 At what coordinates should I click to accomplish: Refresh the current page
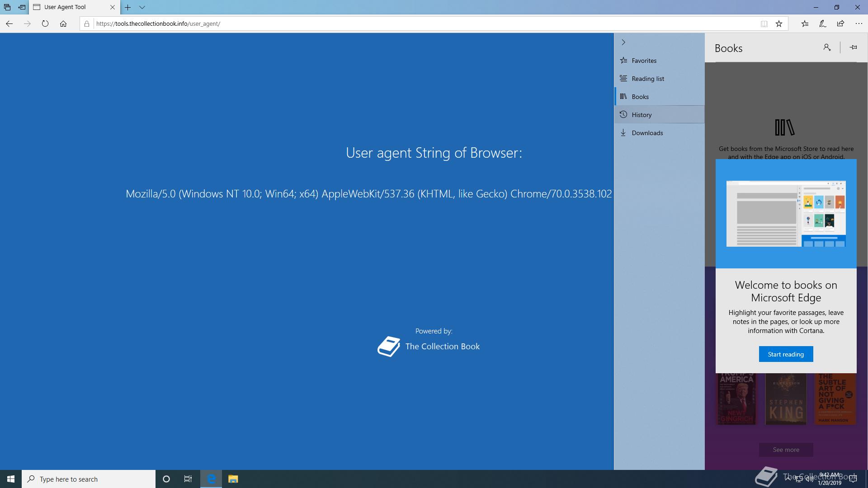tap(45, 23)
